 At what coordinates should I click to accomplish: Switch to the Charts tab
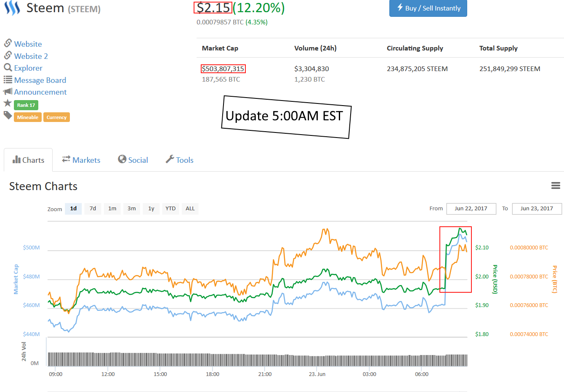tap(28, 160)
